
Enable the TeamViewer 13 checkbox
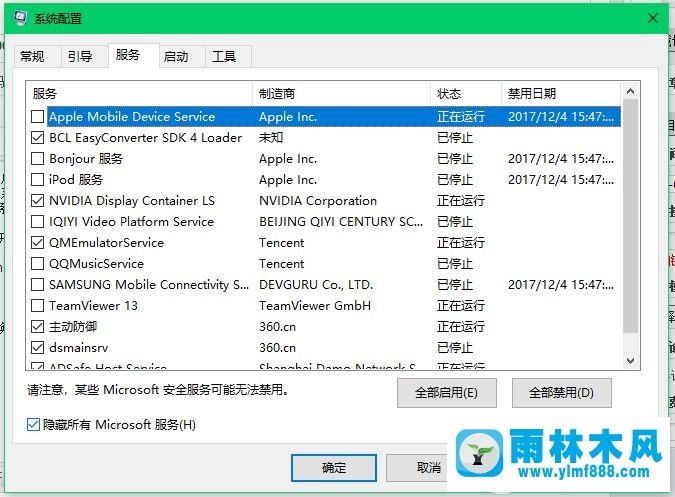37,306
